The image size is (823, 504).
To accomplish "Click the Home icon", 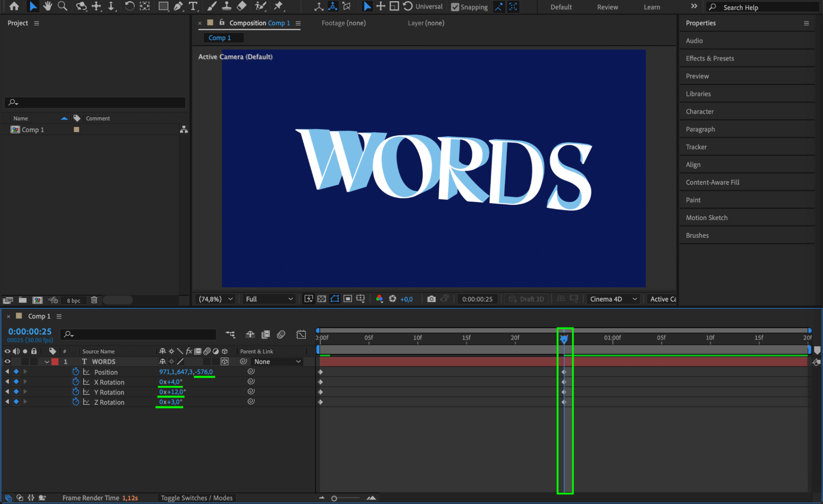I will [14, 6].
